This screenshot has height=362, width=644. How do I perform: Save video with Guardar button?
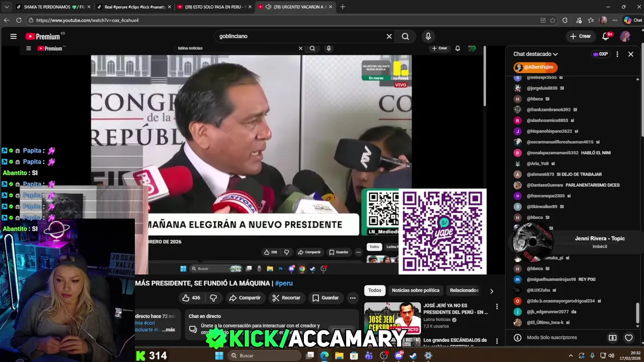click(x=326, y=298)
